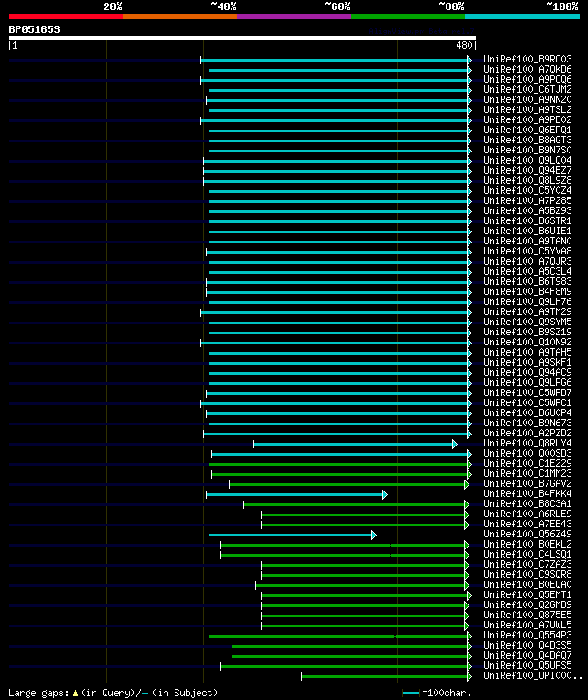Click the label UniRef100_B6U0P4

click(527, 412)
